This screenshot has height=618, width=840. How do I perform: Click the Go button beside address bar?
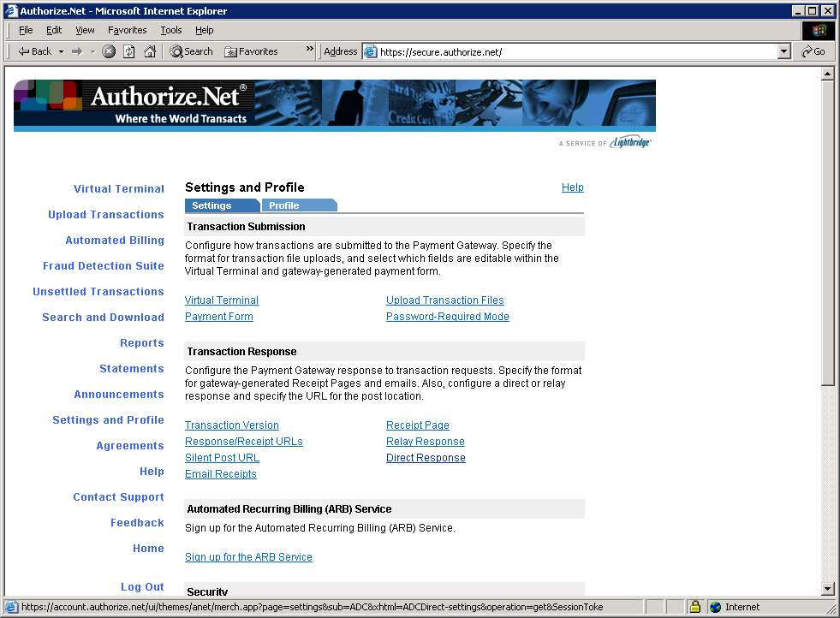[813, 51]
